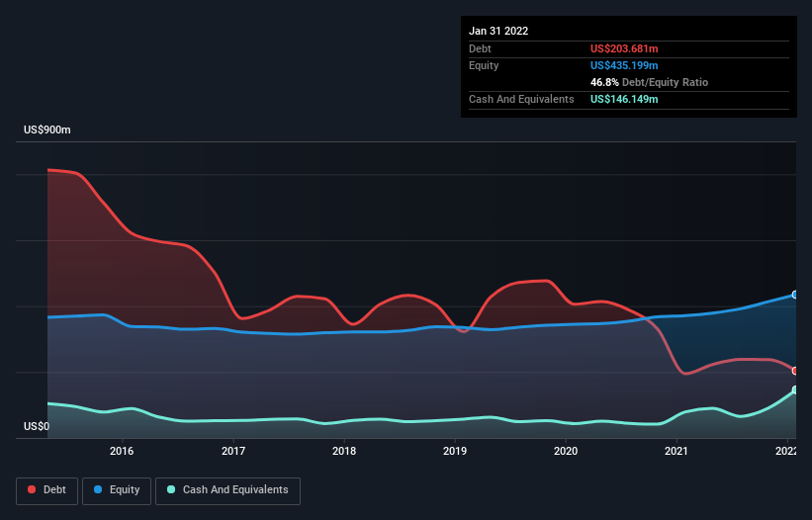Click the US$203.681m debt value
This screenshot has height=520, width=812.
624,48
